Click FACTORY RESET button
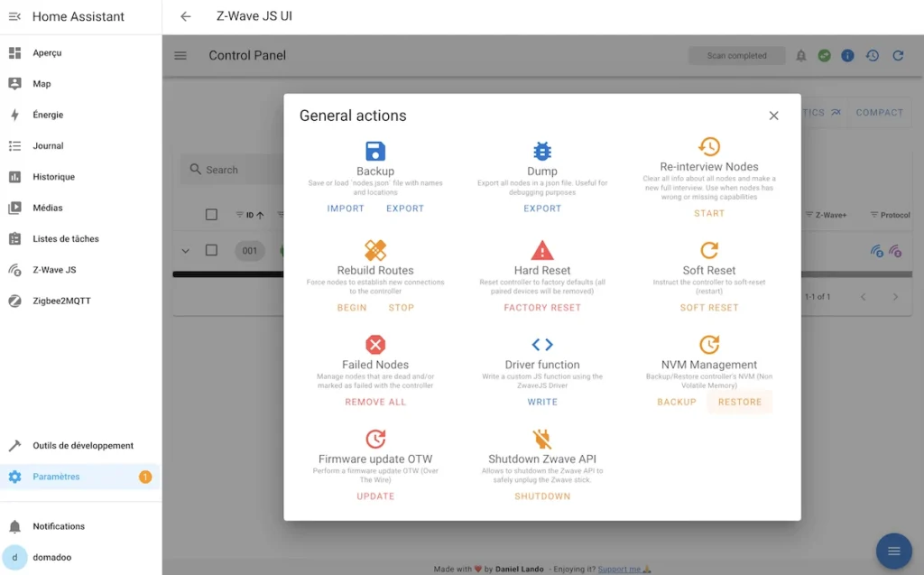Image resolution: width=924 pixels, height=575 pixels. pyautogui.click(x=542, y=307)
